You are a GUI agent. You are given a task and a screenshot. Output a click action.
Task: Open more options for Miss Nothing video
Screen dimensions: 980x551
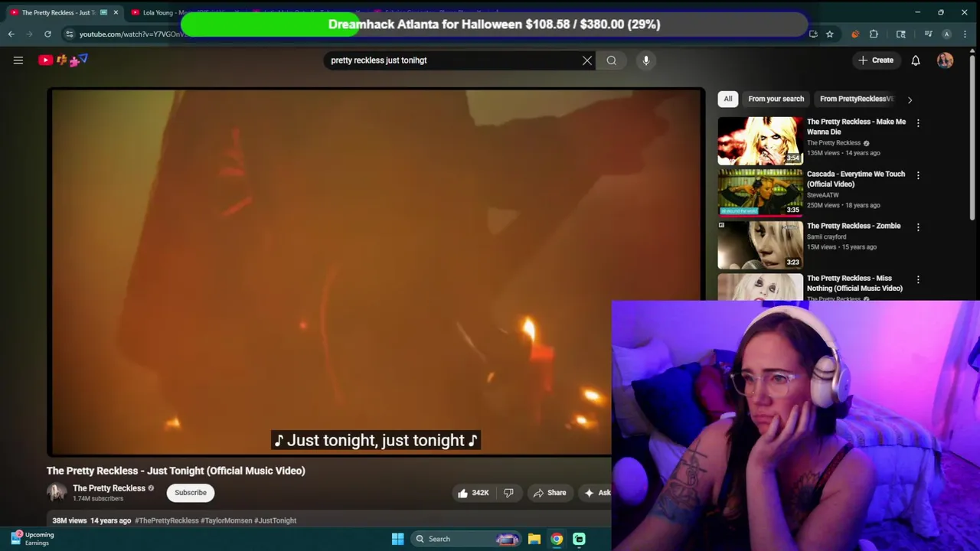pos(918,279)
